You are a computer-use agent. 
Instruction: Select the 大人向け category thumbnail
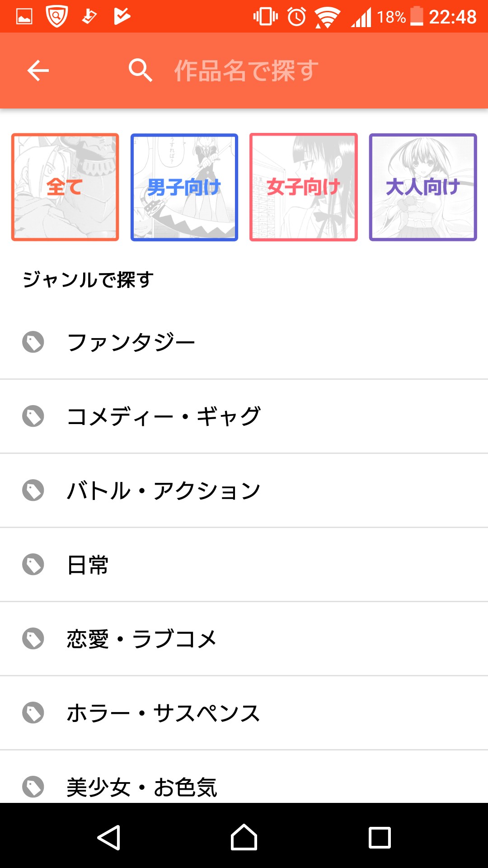pyautogui.click(x=423, y=187)
